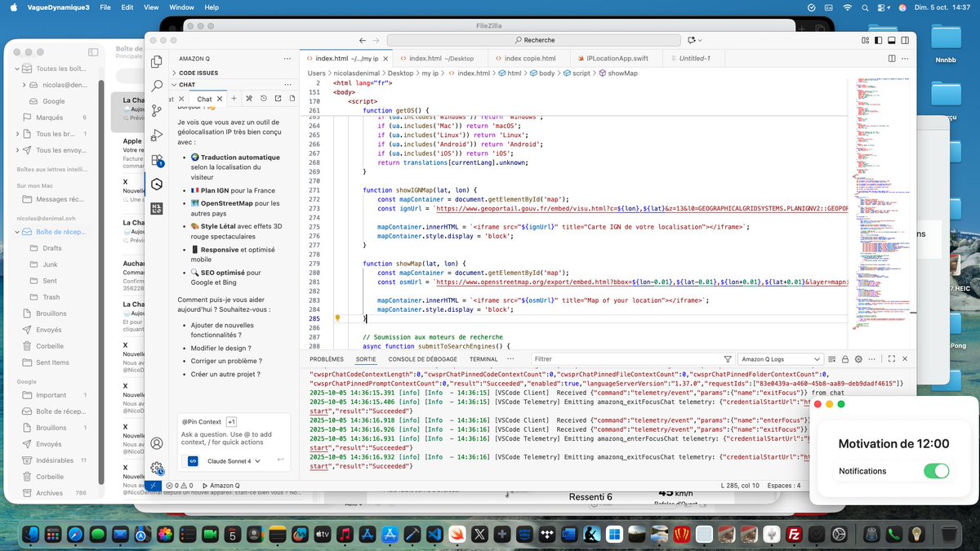Open the Window menu in menu bar
This screenshot has height=551, width=980.
181,7
